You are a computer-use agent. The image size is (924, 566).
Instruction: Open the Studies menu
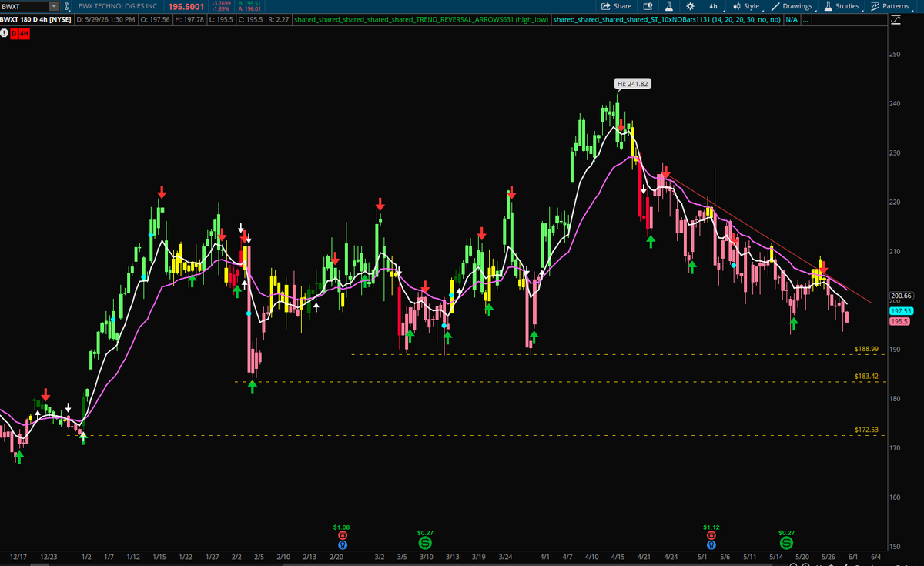pyautogui.click(x=841, y=6)
